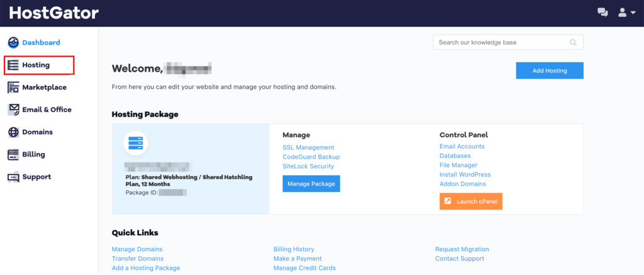Click the Marketplace icon in sidebar
This screenshot has height=275, width=644.
[14, 87]
